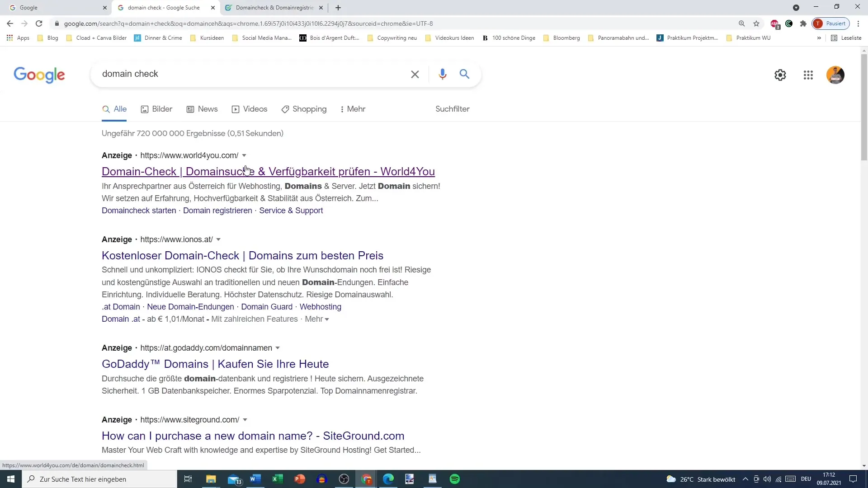Click the Domaincheck starten sitelink
The width and height of the screenshot is (868, 488).
[139, 211]
